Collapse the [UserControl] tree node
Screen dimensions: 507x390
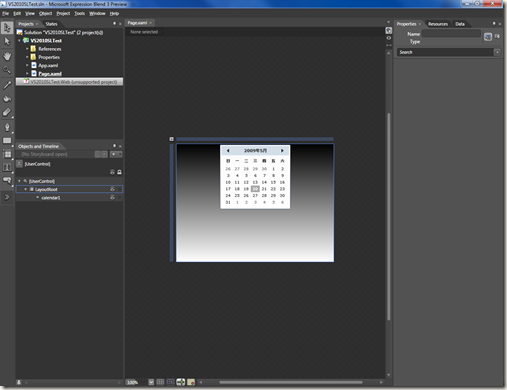point(19,181)
